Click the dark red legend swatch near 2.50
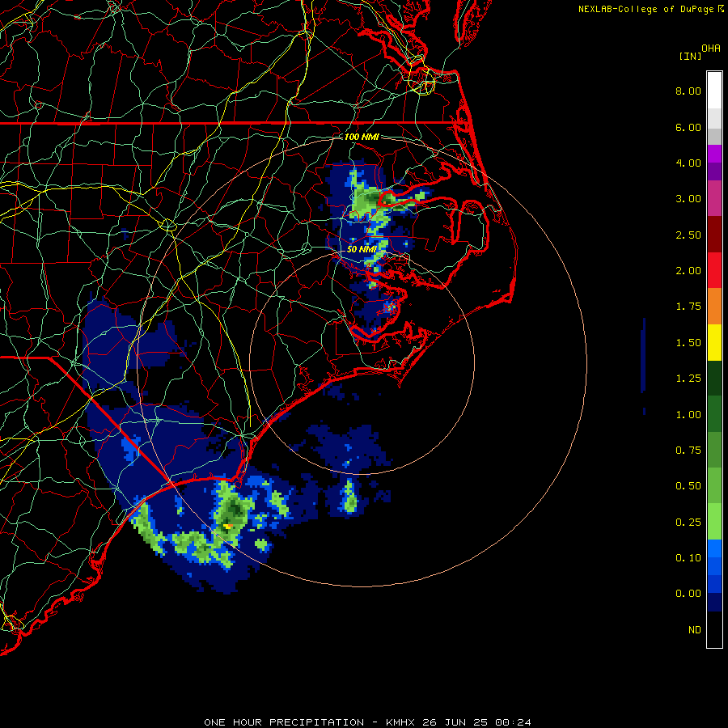 tap(714, 235)
